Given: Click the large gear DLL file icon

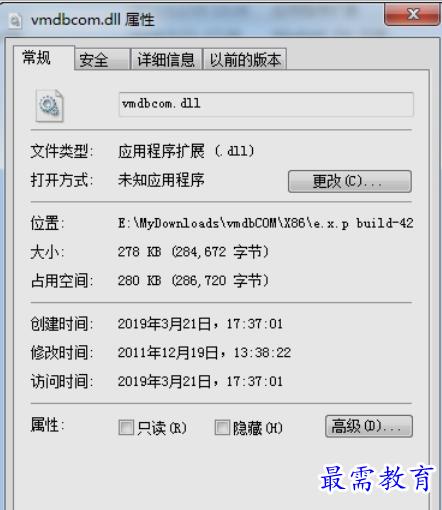Looking at the screenshot, I should [49, 106].
